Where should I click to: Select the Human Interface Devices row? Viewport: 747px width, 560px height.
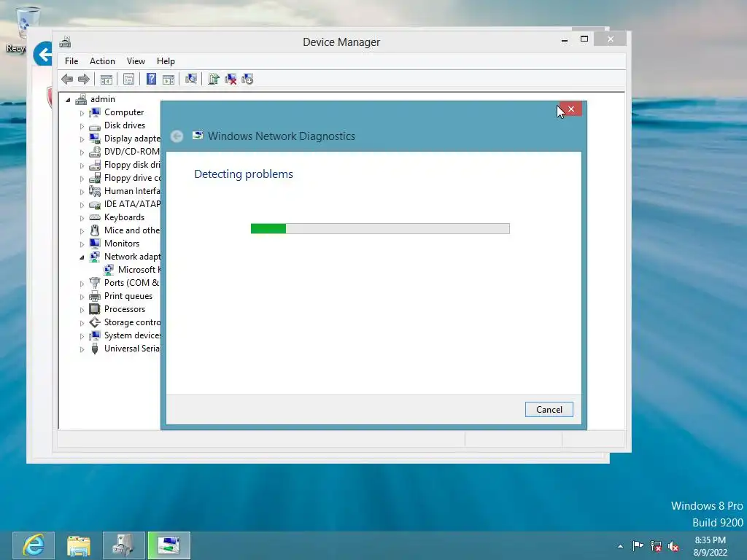[125, 191]
